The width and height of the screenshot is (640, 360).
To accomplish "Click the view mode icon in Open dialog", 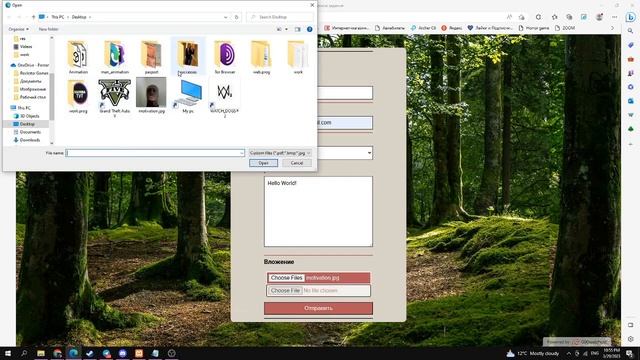I will [x=280, y=29].
